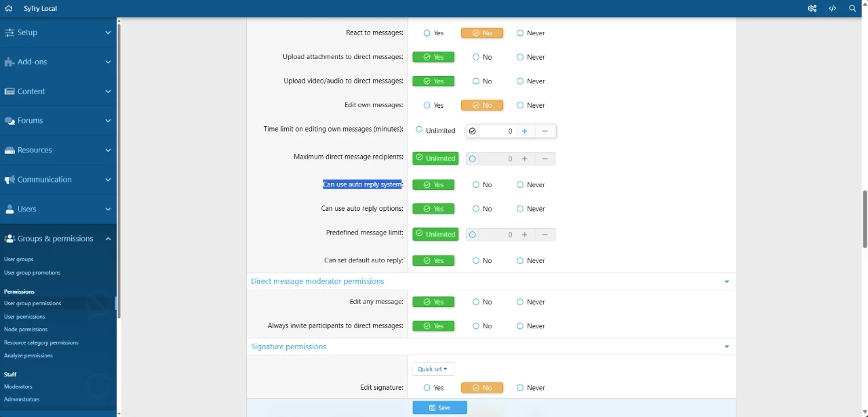868x417 pixels.
Task: Open the Moderators link under Staff
Action: tap(18, 386)
